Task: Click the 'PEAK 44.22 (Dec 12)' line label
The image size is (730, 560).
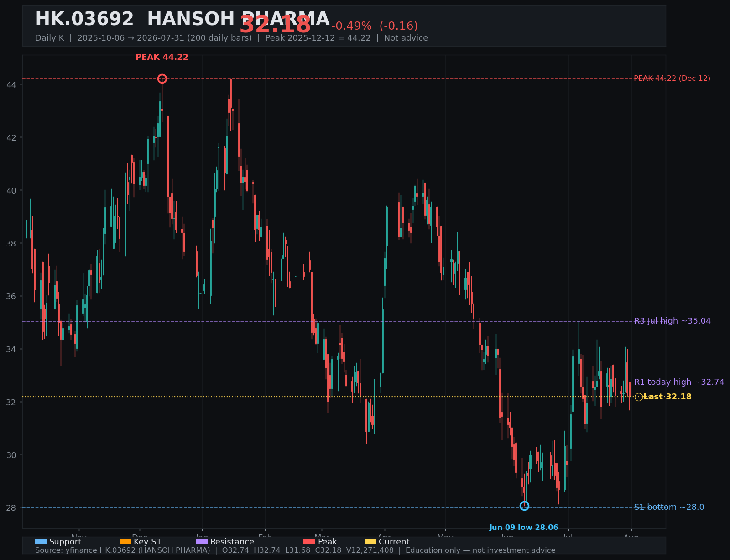Action: [672, 79]
